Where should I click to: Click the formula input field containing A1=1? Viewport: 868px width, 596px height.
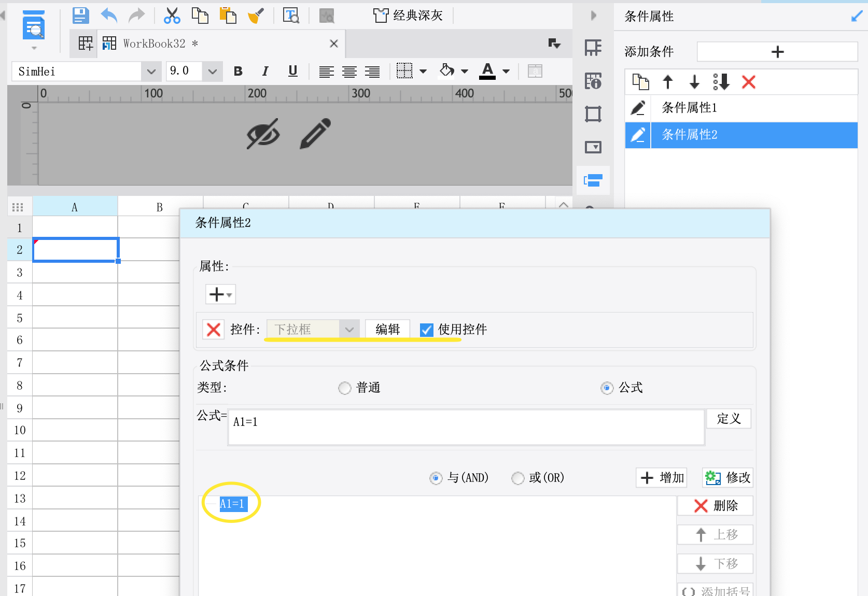[466, 427]
